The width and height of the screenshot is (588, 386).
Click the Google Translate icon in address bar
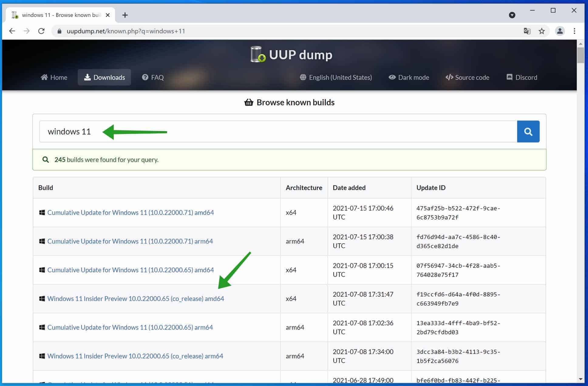click(527, 31)
